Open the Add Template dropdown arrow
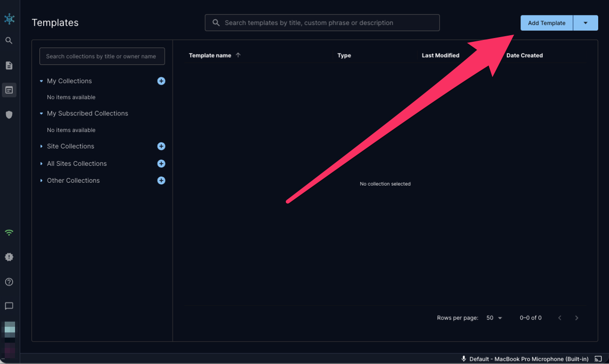This screenshot has width=609, height=364. pyautogui.click(x=585, y=23)
